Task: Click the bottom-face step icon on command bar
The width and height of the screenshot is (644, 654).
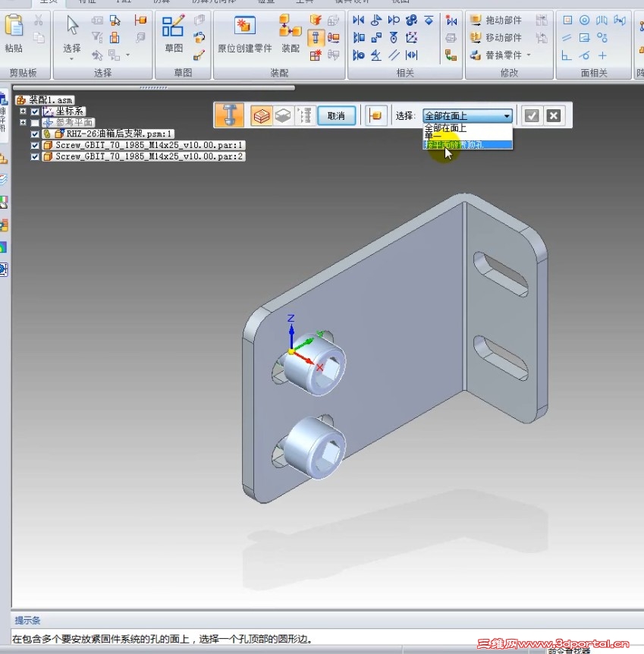Action: [283, 115]
